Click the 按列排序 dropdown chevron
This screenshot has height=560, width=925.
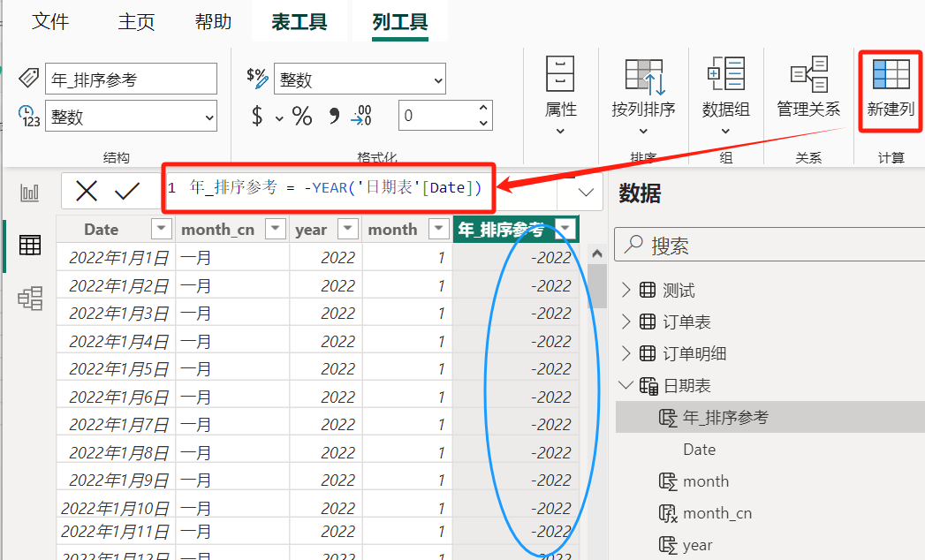pyautogui.click(x=643, y=131)
